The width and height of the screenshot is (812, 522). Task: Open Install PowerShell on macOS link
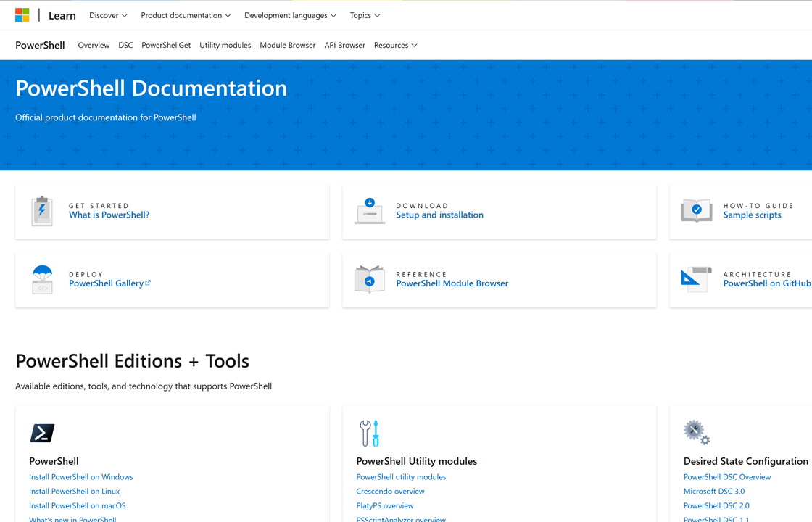click(77, 506)
